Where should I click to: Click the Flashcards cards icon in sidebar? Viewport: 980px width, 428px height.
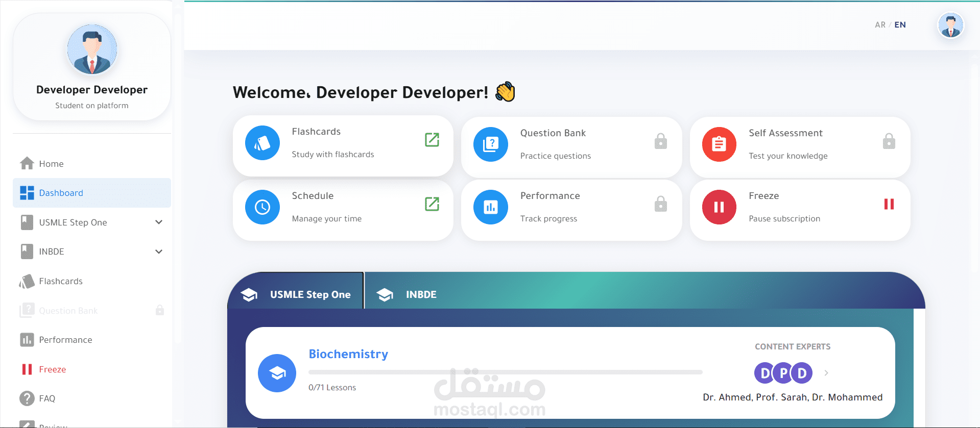(x=27, y=281)
